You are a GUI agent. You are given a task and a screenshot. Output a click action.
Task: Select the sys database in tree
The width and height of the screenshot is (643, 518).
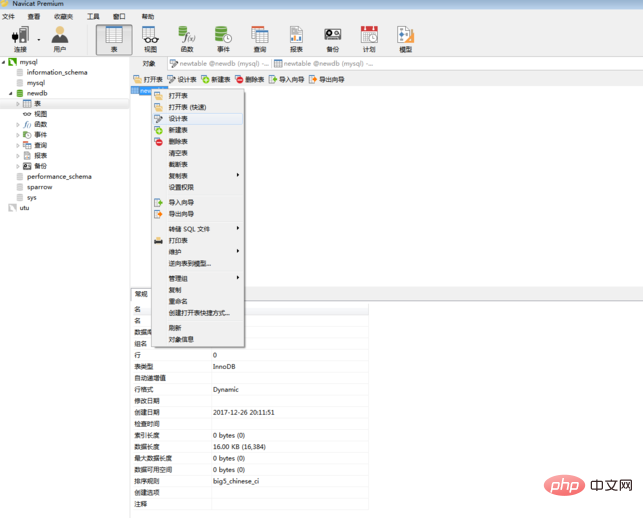click(32, 198)
